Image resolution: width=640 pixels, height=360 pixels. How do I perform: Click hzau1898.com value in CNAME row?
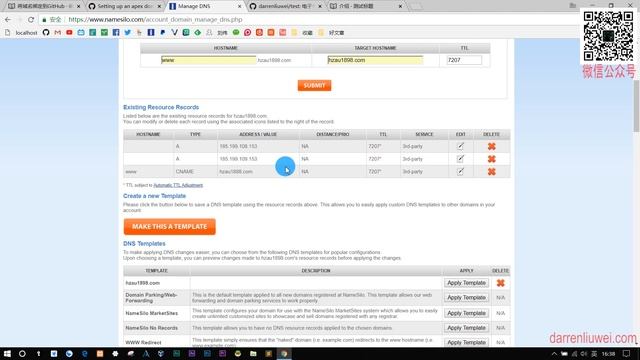236,172
